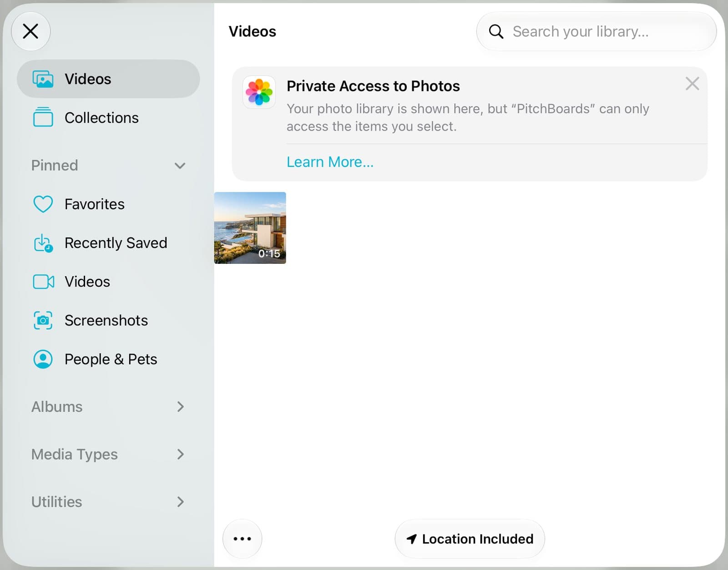Screen dimensions: 728x570
Task: Open the People & Pets person icon
Action: pos(43,359)
